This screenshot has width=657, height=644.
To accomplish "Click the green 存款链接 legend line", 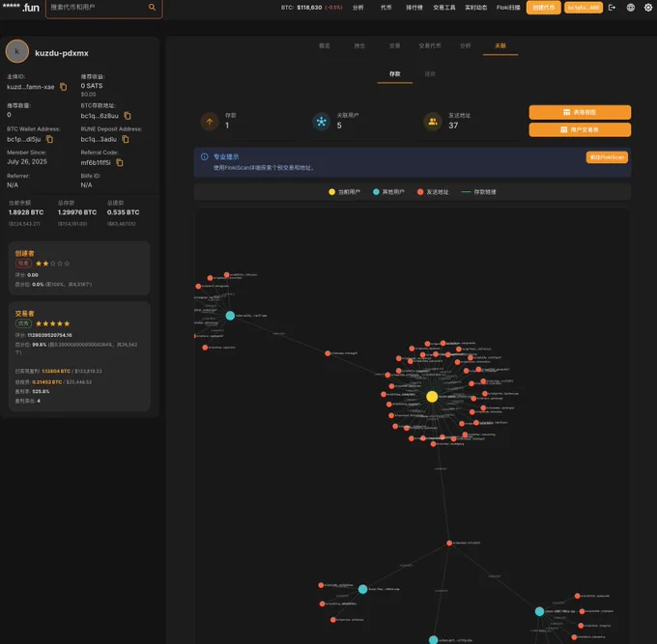I will point(466,192).
